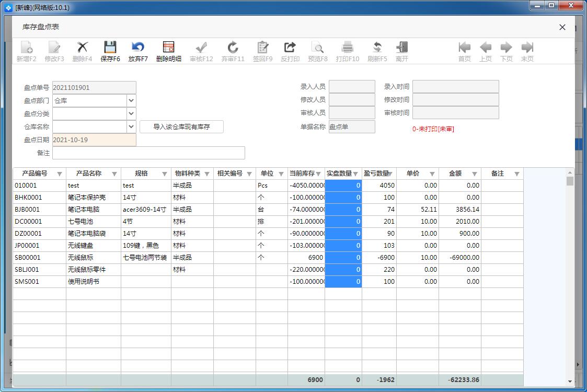Open filter for 产品名称 column
Viewport: 587px width, 392px height.
point(114,174)
